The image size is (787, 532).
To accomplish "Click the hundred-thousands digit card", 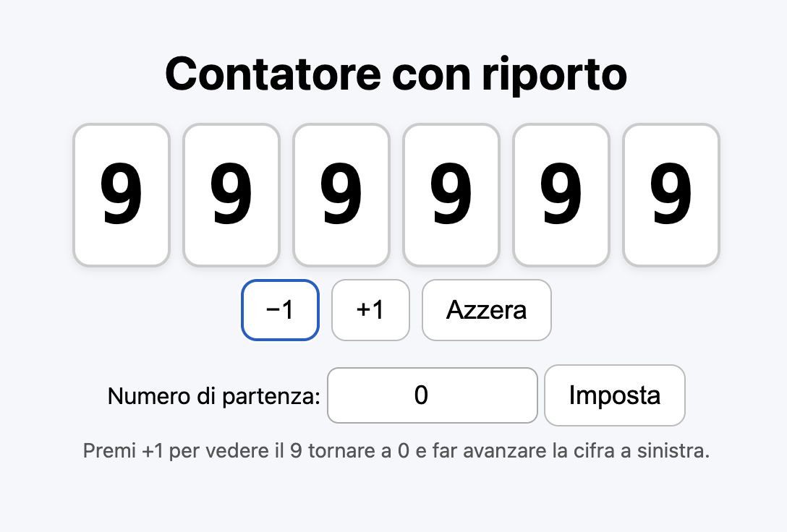I will click(122, 195).
